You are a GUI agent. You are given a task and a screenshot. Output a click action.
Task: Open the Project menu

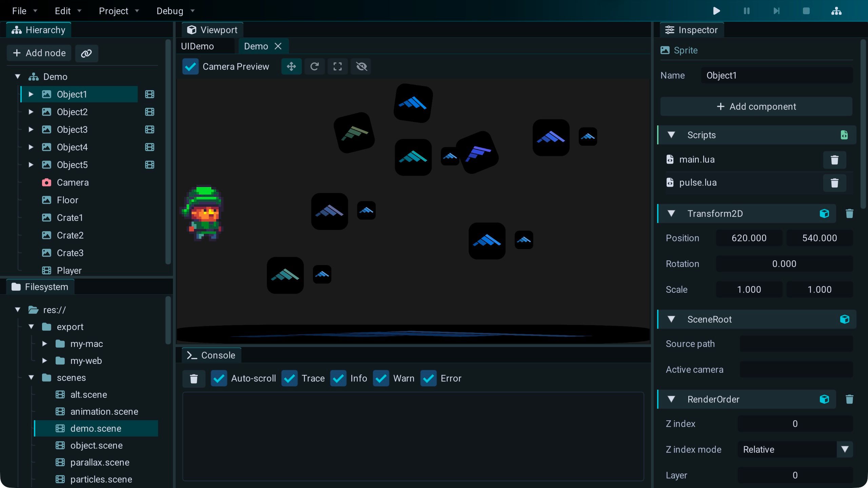click(119, 11)
